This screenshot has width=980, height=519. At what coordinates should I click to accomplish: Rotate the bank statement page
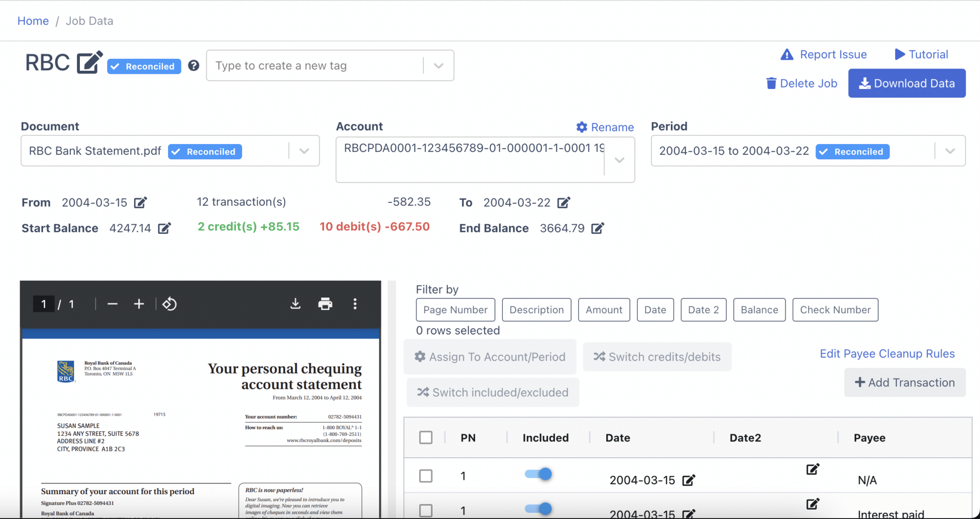coord(169,303)
